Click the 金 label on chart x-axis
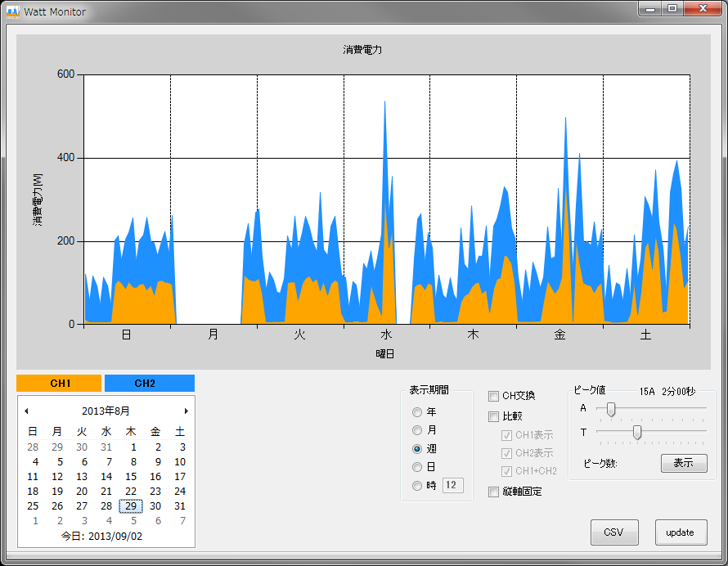This screenshot has width=728, height=566. [560, 335]
